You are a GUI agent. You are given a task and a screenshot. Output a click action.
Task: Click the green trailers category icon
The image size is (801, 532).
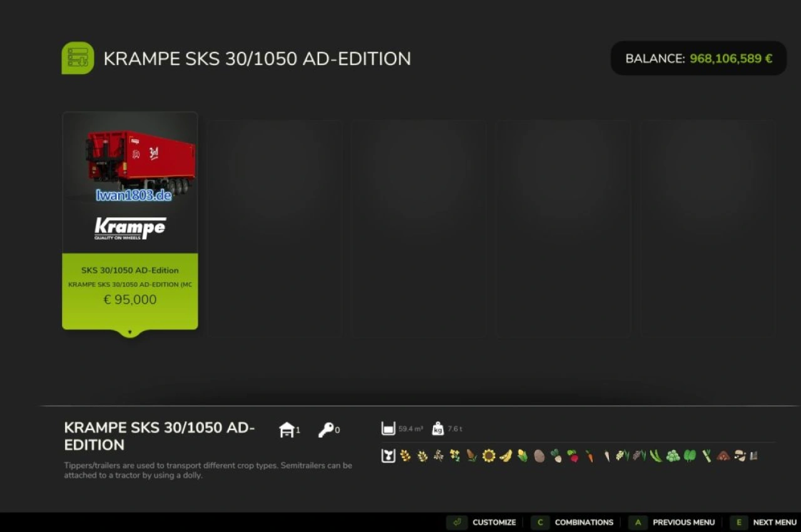tap(77, 58)
